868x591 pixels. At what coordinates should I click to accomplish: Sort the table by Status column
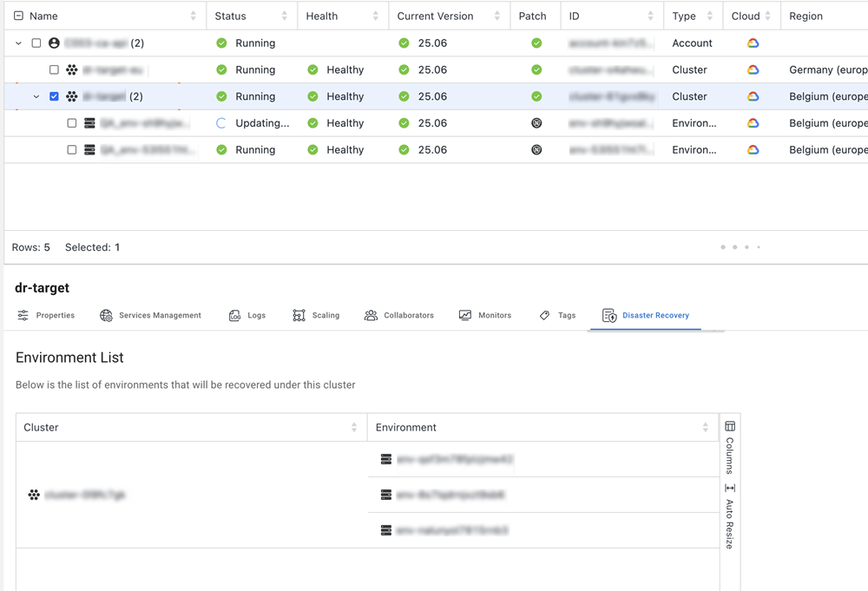pyautogui.click(x=284, y=16)
